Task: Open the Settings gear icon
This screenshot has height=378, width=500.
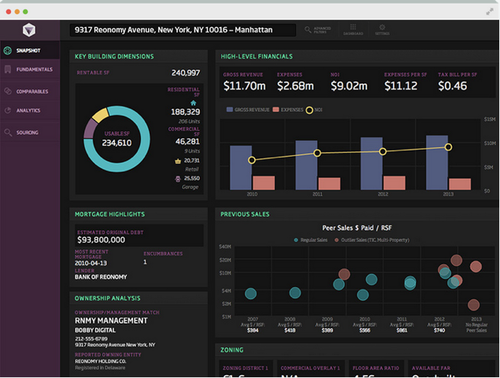Action: [382, 27]
